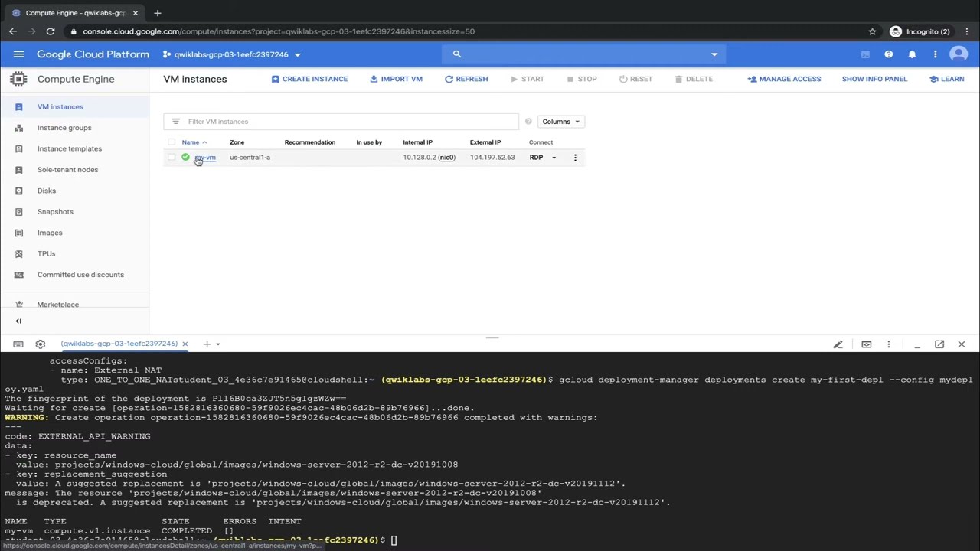Viewport: 980px width, 551px height.
Task: Open the three-dot settings menu beside the notifications bell
Action: (x=935, y=54)
